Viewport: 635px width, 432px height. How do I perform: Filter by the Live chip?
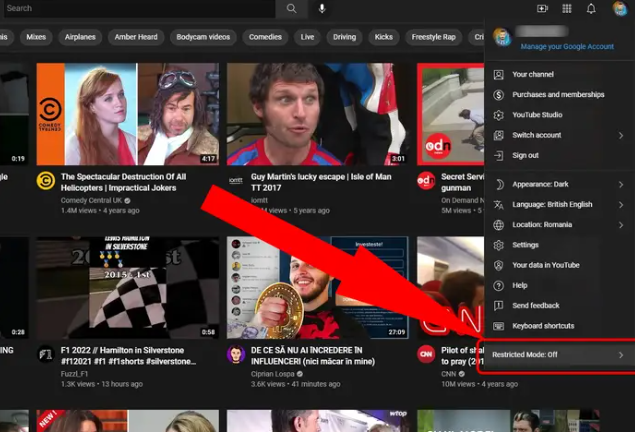pos(307,37)
